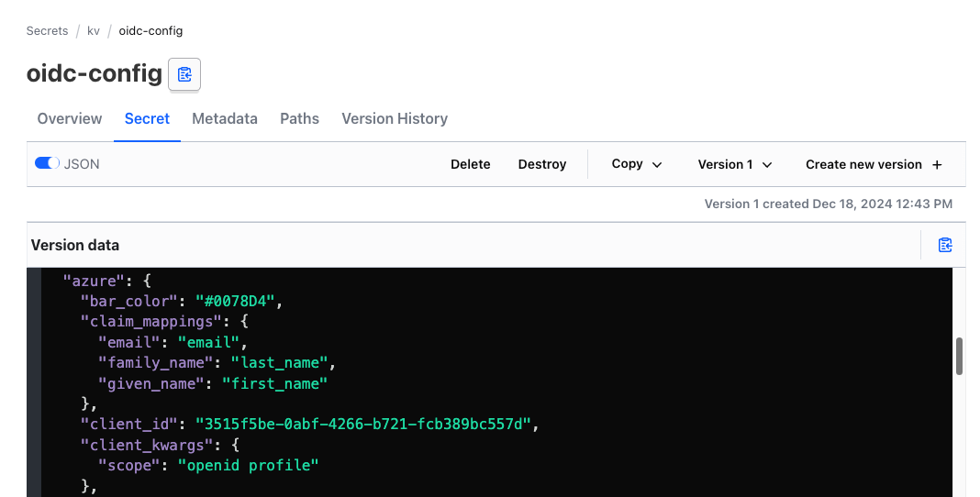View the Version History tab
Viewport: 980px width, 497px height.
(395, 118)
